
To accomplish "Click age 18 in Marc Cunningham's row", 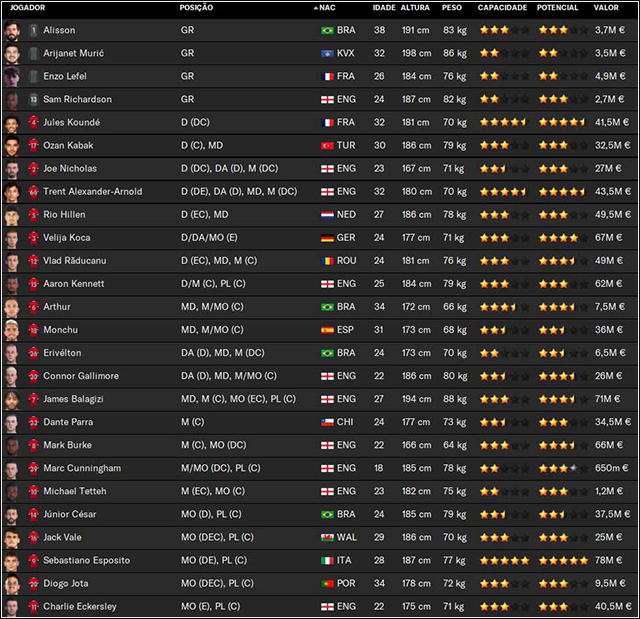I will tap(379, 468).
